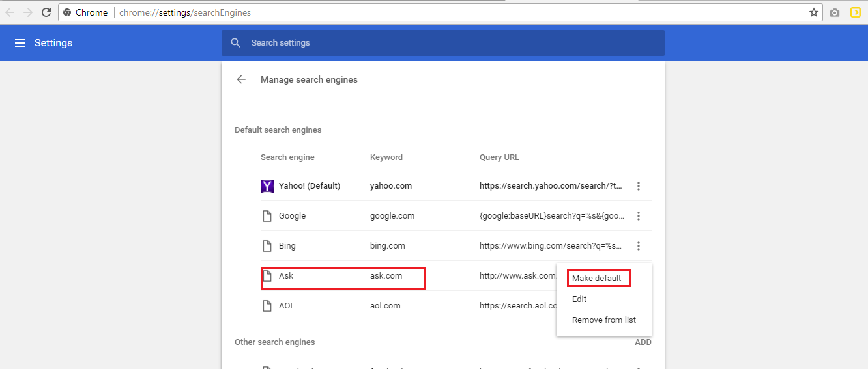
Task: Click the Chrome site info chip
Action: coord(85,12)
